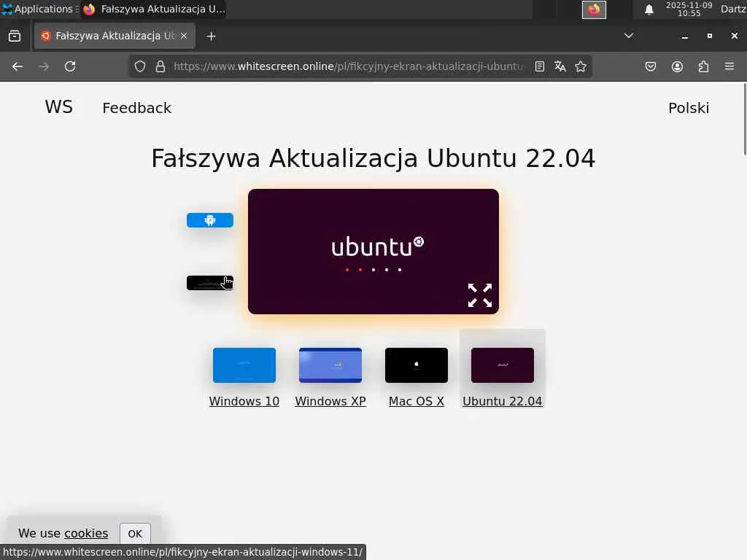Screen dimensions: 747x560
Task: Open the cookies policy link
Action: pyautogui.click(x=86, y=533)
